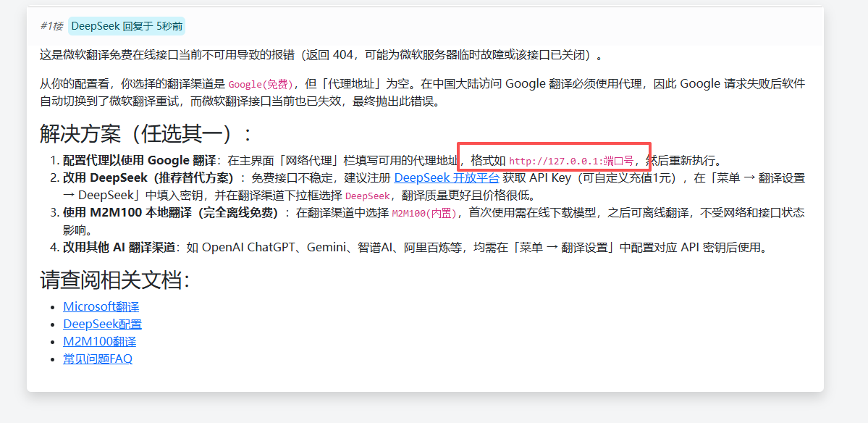
Task: Click the heading 解决方案（任选其一）：
Action: pyautogui.click(x=147, y=133)
